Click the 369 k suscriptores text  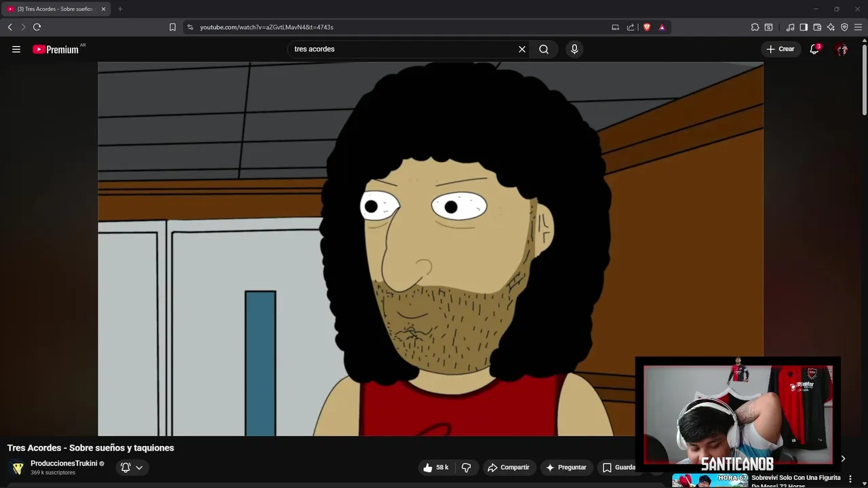point(53,472)
